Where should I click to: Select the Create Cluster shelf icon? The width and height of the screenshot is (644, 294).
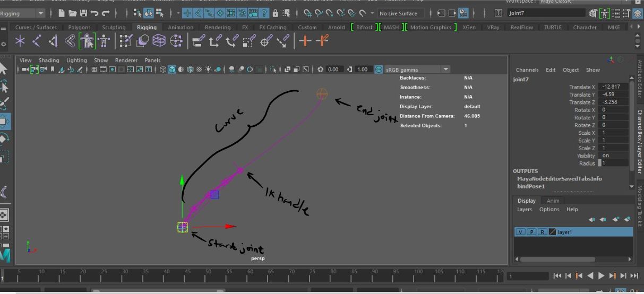[x=176, y=40]
